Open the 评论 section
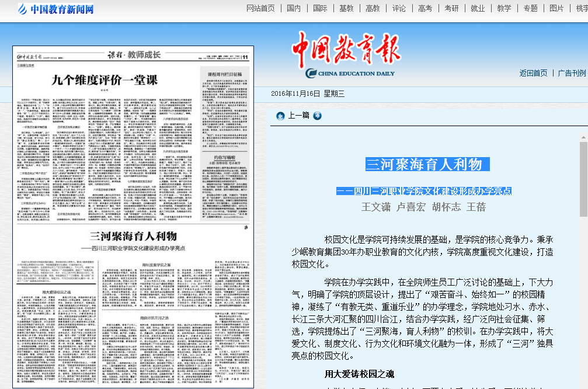Viewport: 588px width, 389px height. coord(399,8)
